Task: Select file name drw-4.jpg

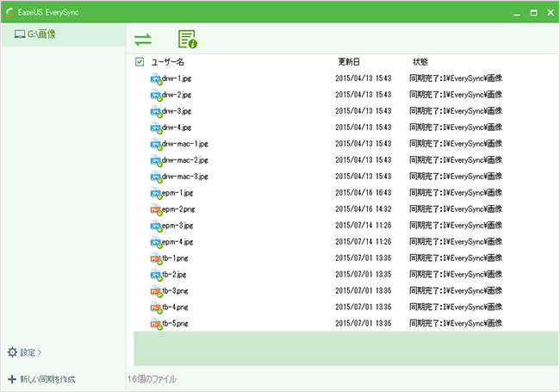Action: pos(177,128)
